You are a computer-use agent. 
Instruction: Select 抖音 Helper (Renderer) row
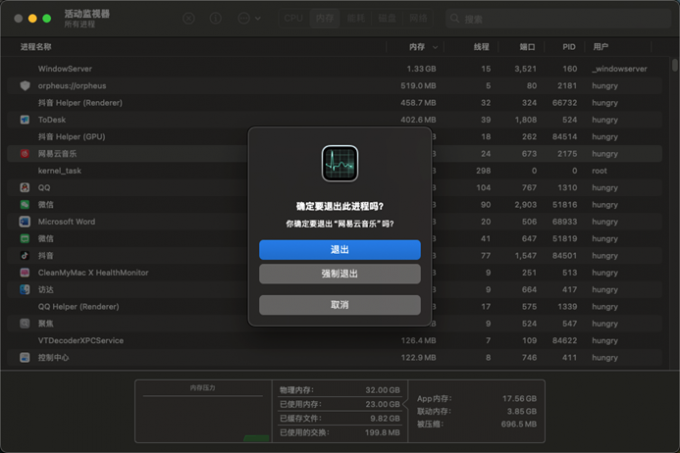click(x=334, y=103)
